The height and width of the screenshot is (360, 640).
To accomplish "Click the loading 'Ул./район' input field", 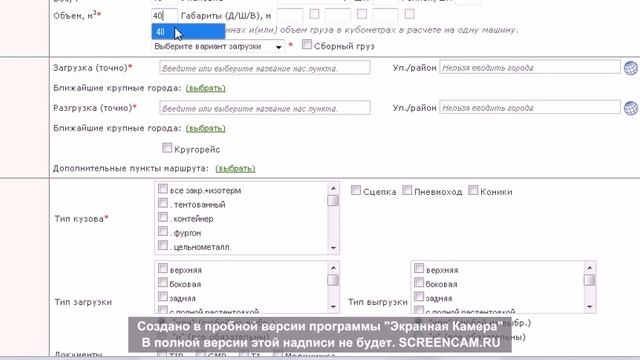I will coord(530,67).
